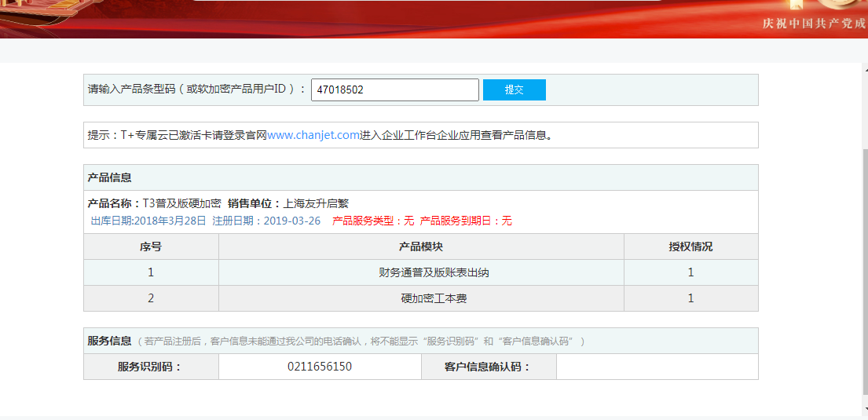This screenshot has height=420, width=868.
Task: Click the 授权情况 column header
Action: [690, 247]
